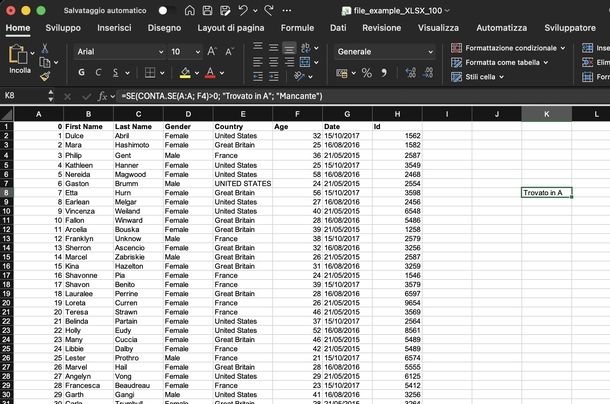Increase the cell indent

pos(273,76)
